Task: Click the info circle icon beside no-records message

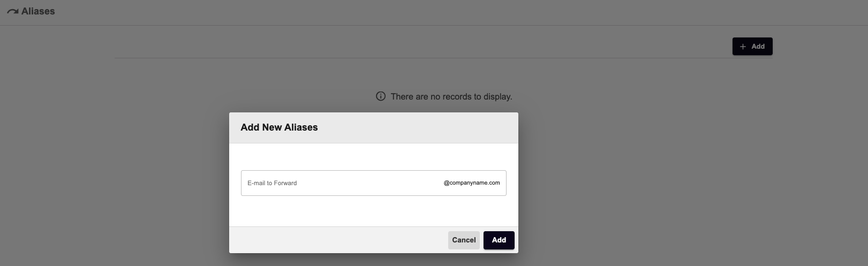Action: [381, 96]
